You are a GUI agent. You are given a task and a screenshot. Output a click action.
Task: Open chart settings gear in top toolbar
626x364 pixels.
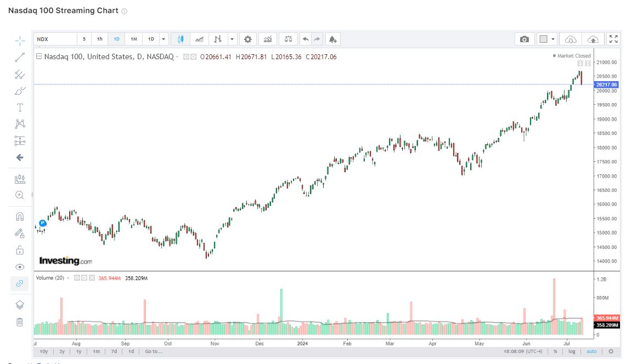click(x=248, y=39)
